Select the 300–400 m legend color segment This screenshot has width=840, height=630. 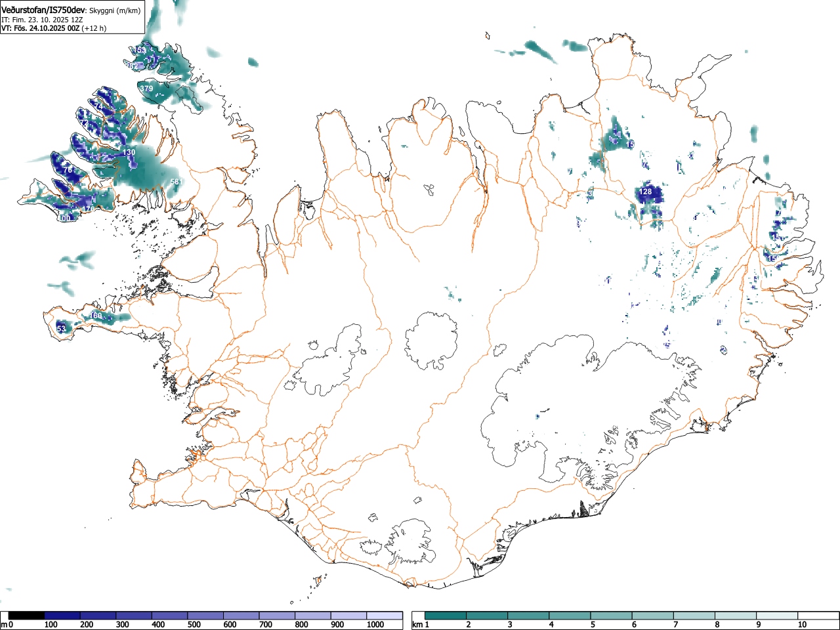click(x=134, y=616)
